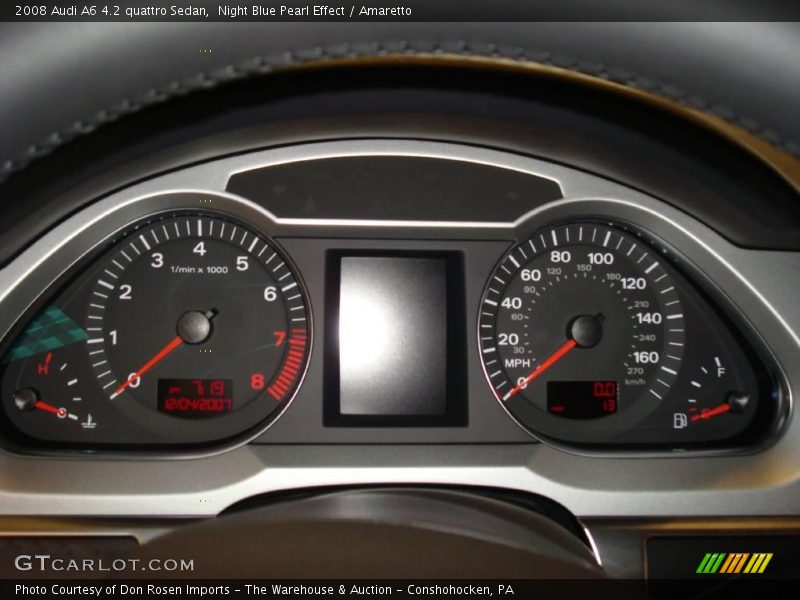Viewport: 800px width, 600px height.
Task: Click the 20 mark on speedometer
Action: [x=508, y=339]
